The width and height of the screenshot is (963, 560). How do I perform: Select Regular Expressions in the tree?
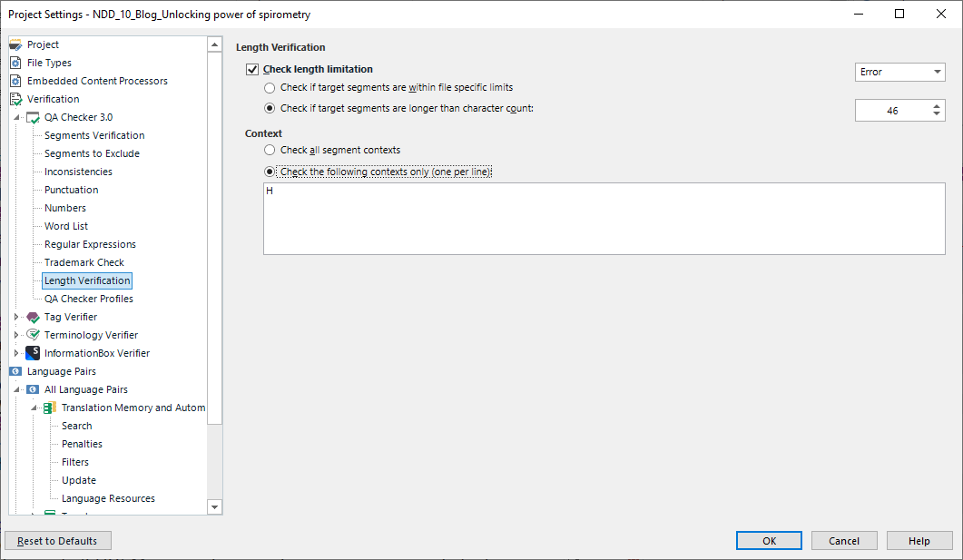coord(90,244)
